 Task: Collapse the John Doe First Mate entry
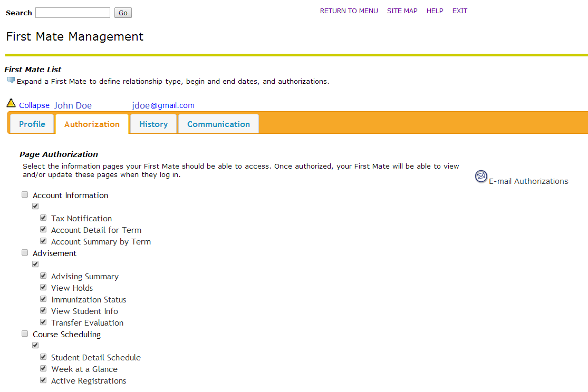coord(34,105)
